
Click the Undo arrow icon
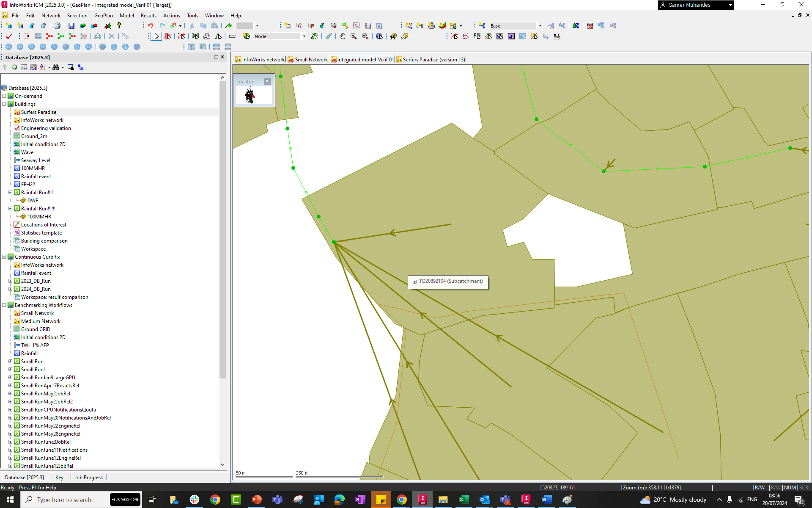[x=151, y=26]
